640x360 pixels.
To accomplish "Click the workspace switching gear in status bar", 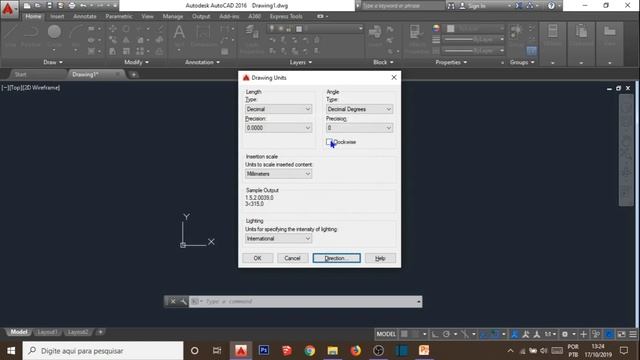I will click(x=565, y=334).
